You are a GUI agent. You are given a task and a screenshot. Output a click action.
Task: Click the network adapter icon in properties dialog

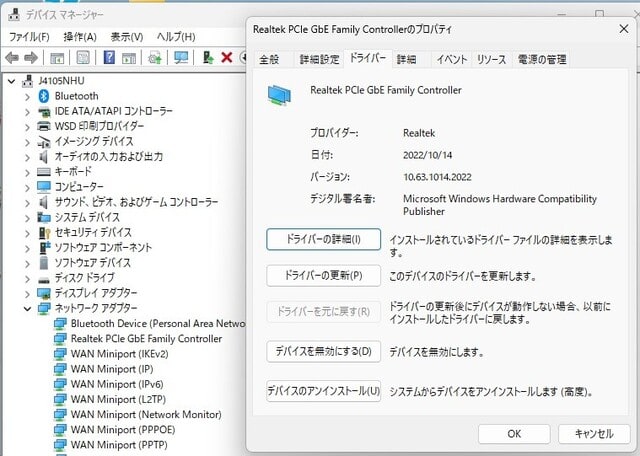280,95
